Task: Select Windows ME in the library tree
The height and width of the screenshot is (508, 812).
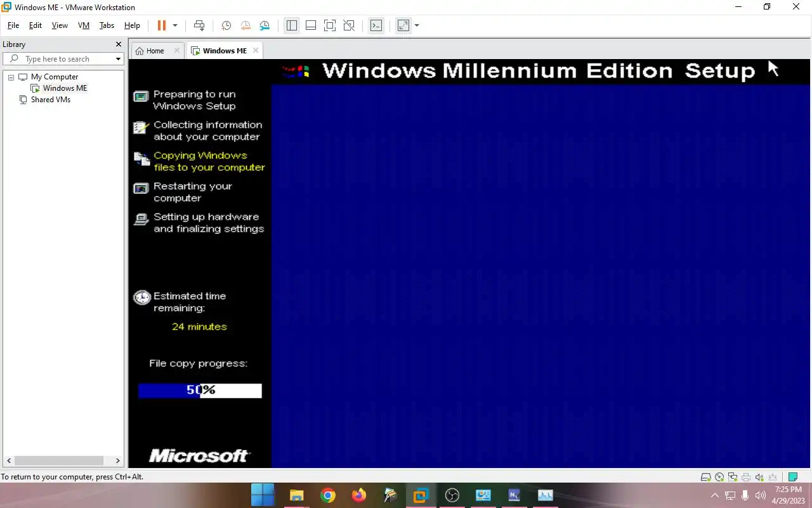Action: [x=65, y=88]
